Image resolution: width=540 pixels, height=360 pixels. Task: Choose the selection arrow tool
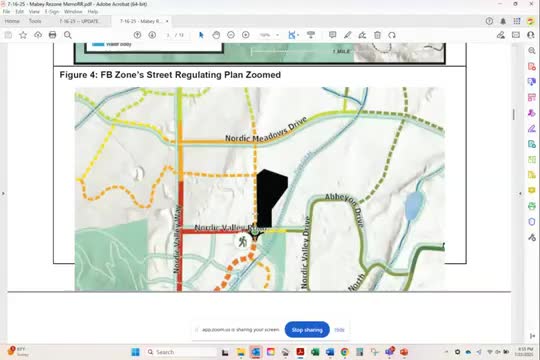point(201,35)
